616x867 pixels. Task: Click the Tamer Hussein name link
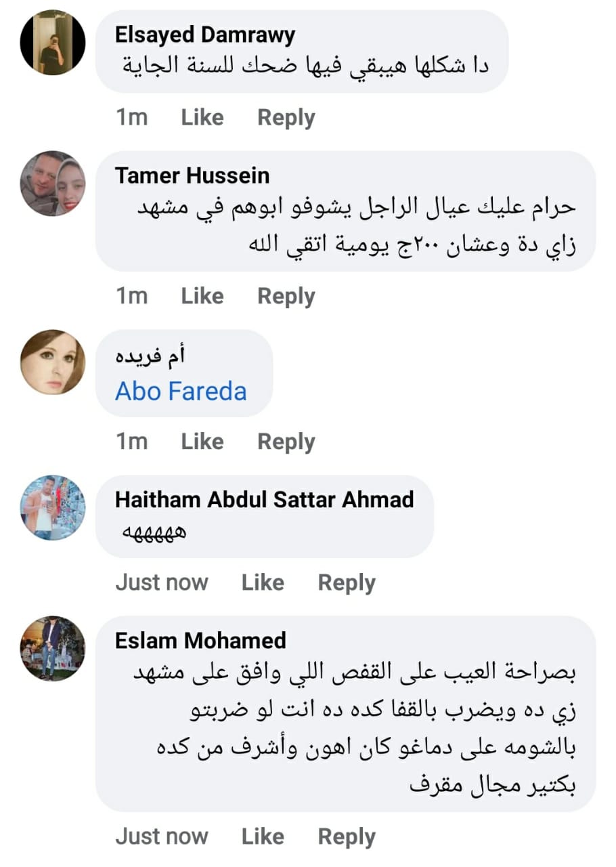point(192,176)
